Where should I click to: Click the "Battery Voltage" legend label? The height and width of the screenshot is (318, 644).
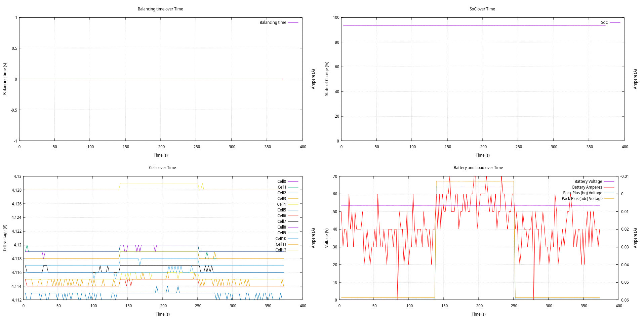click(x=588, y=182)
